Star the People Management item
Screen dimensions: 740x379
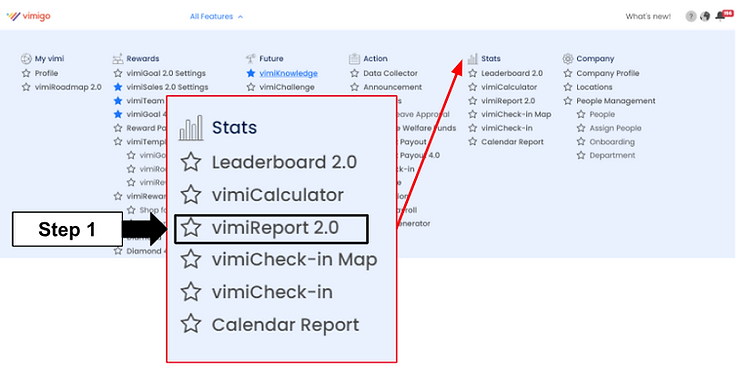click(x=568, y=101)
